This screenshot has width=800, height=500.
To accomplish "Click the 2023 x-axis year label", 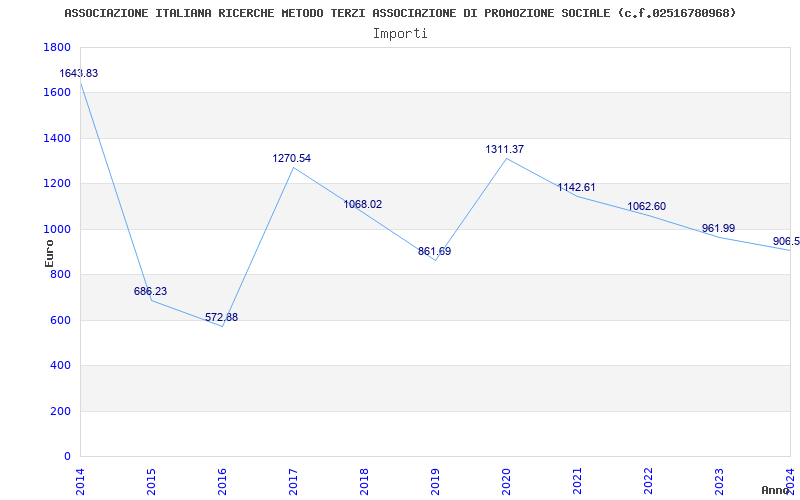I will 719,480.
